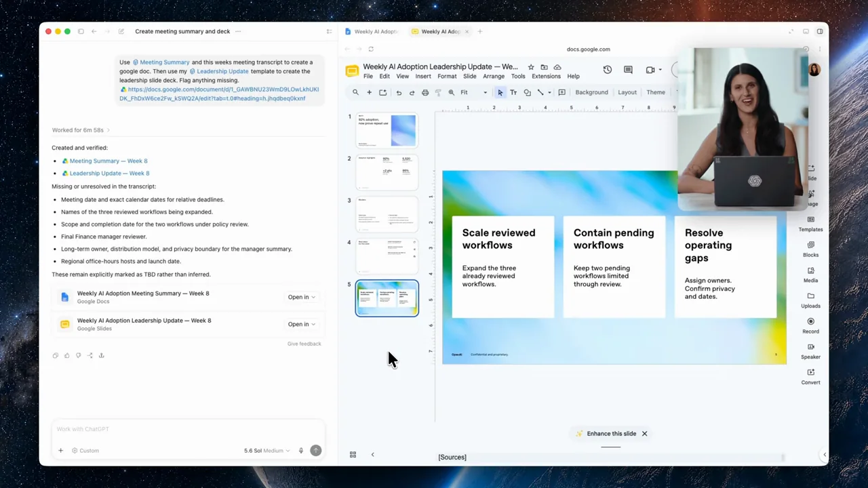Image resolution: width=868 pixels, height=488 pixels.
Task: Select the line tool in toolbar
Action: tap(540, 92)
